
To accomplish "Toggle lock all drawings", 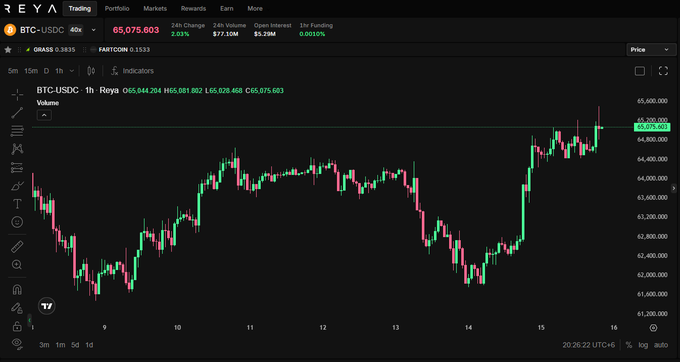I will [x=17, y=326].
